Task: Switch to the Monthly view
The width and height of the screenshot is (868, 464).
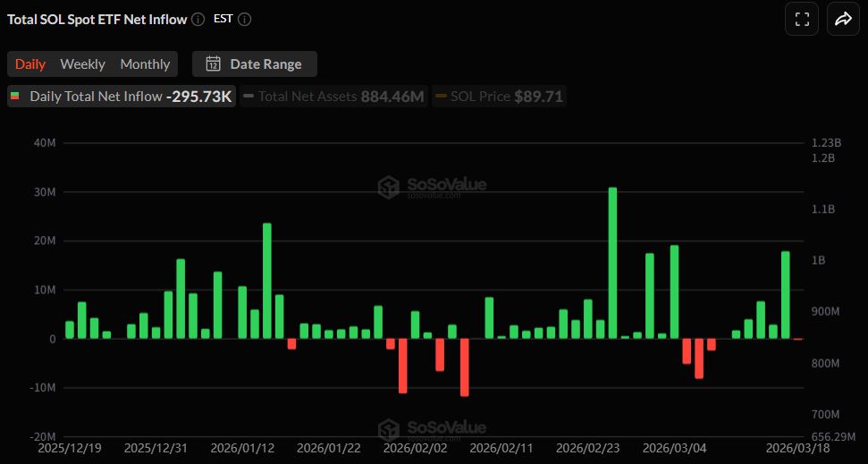Action: tap(145, 64)
